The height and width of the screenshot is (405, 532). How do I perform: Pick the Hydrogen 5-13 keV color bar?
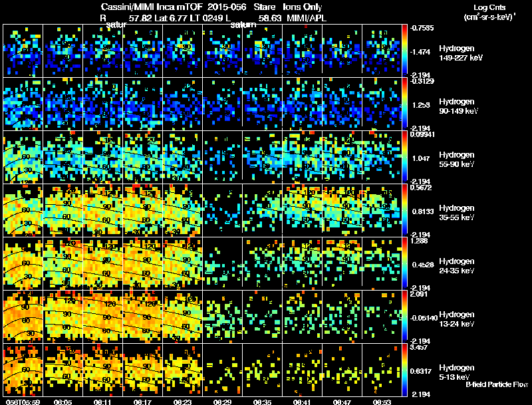point(404,370)
